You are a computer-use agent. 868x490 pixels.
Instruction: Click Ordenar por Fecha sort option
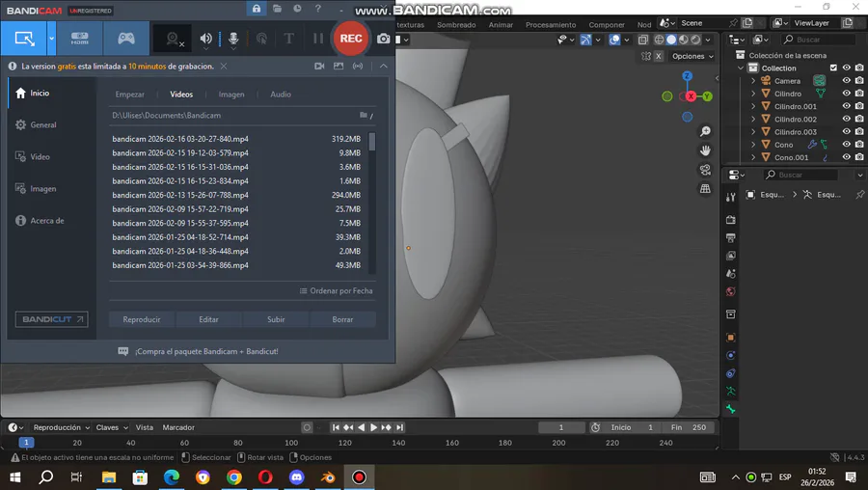pyautogui.click(x=336, y=290)
